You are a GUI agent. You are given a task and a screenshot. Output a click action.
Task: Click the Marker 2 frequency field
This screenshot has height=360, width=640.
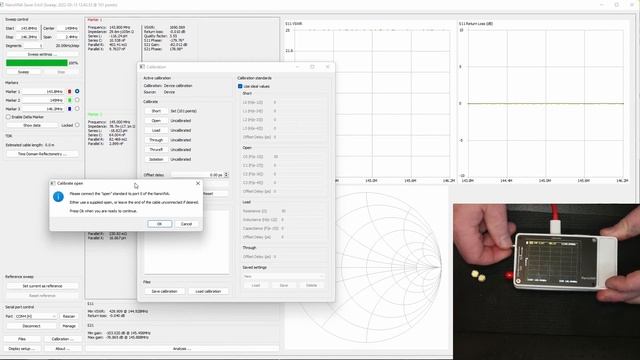point(44,100)
